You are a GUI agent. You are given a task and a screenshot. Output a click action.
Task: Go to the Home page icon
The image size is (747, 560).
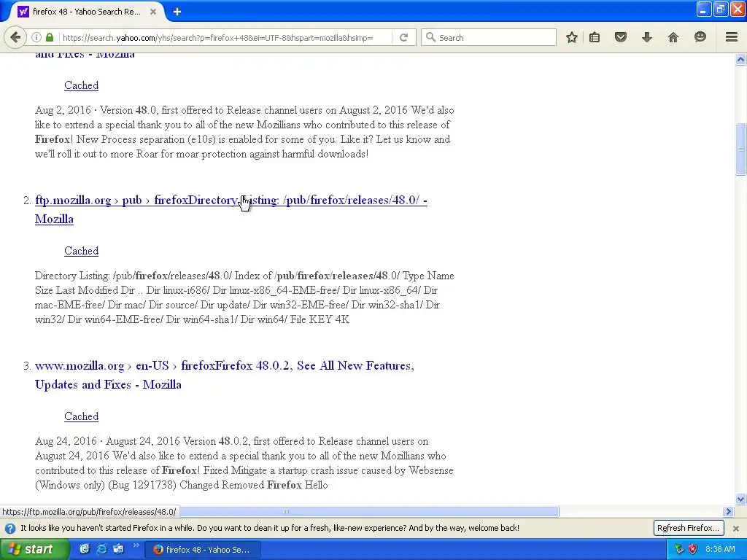pyautogui.click(x=673, y=37)
